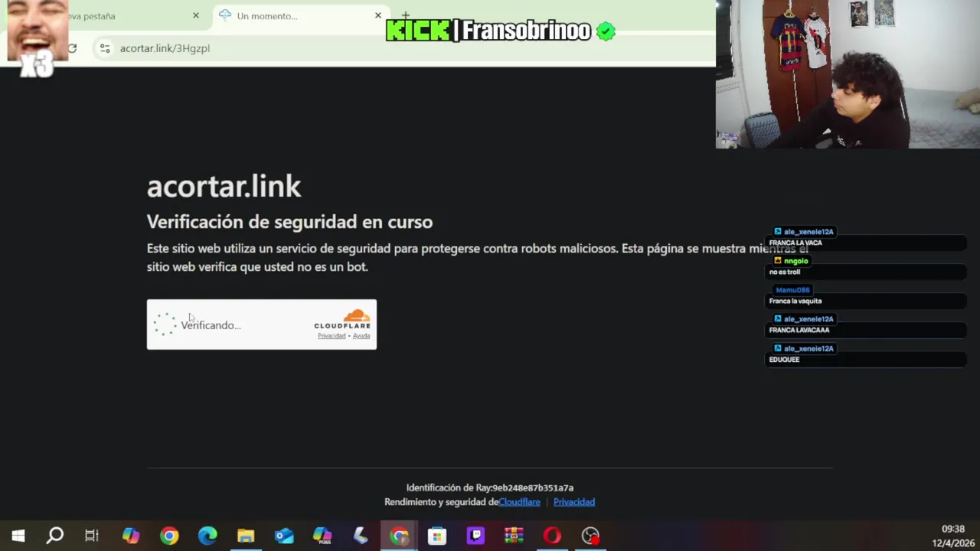Screen dimensions: 980x551
Task: Click Cloudflare 'Ayuda' link in widget
Action: 361,336
